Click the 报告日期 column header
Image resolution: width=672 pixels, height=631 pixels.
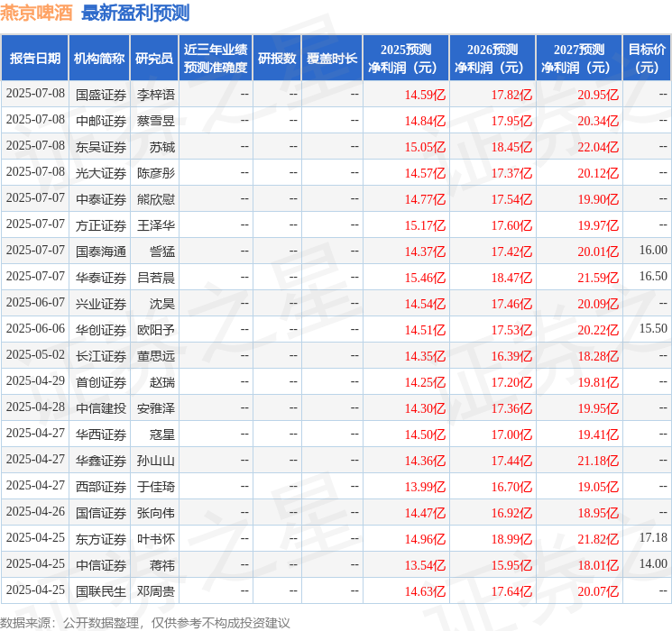coord(34,59)
